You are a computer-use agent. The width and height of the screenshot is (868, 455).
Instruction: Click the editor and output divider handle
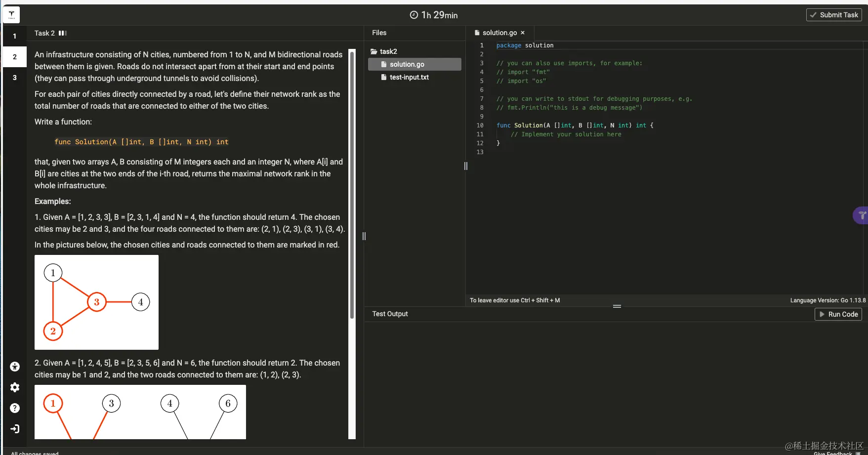coord(617,306)
